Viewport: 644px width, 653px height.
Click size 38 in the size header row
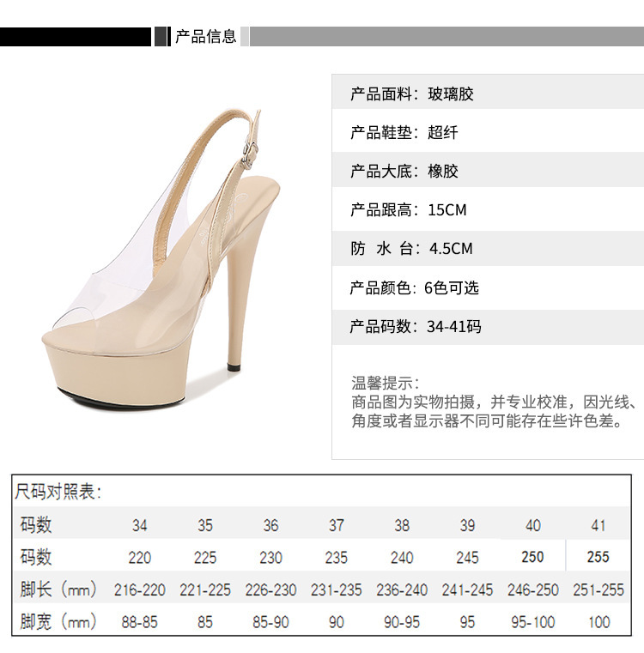[402, 525]
